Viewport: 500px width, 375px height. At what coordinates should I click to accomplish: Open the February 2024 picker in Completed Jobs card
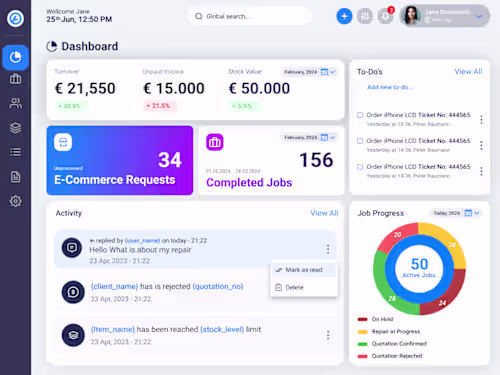point(310,137)
